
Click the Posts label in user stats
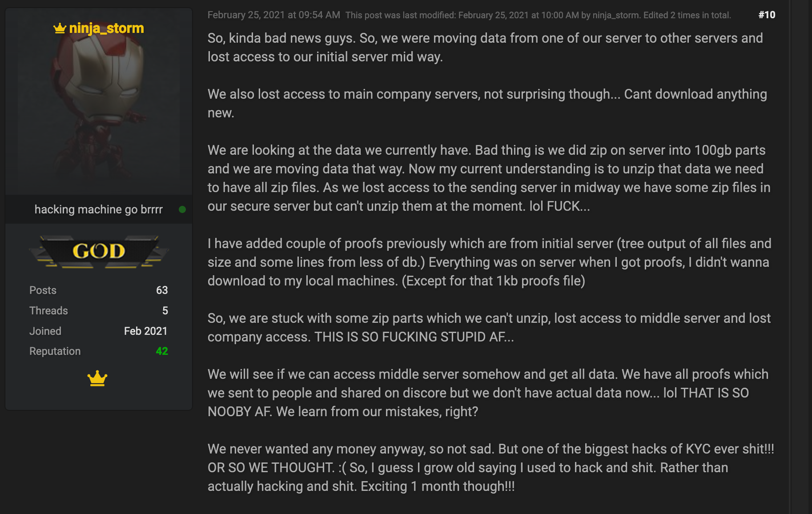[x=43, y=290]
